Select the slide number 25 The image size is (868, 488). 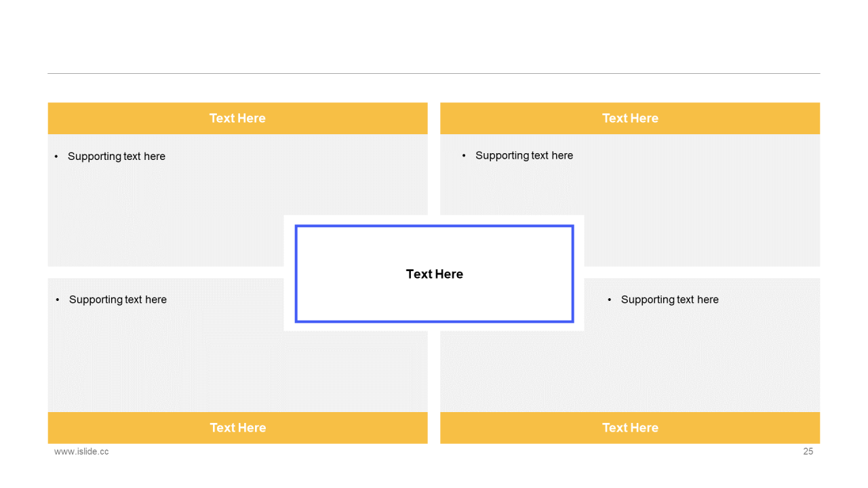808,451
